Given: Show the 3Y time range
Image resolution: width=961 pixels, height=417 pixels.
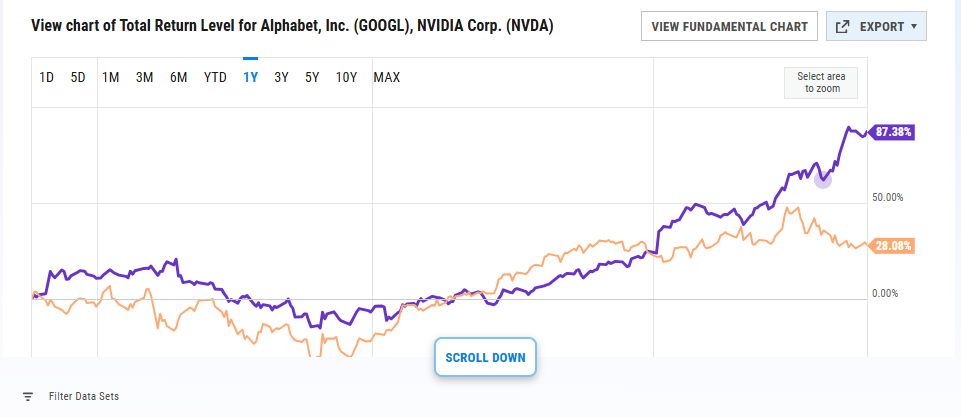Looking at the screenshot, I should pyautogui.click(x=281, y=77).
